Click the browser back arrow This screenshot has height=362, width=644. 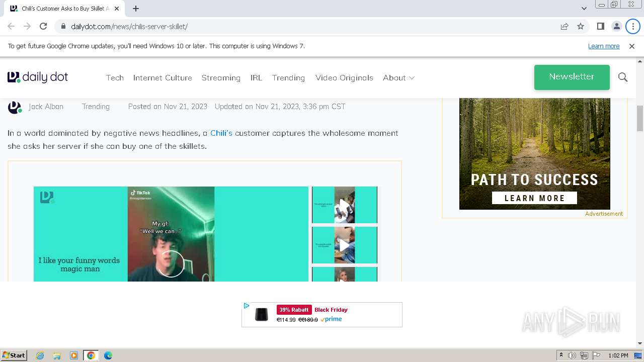pyautogui.click(x=11, y=26)
